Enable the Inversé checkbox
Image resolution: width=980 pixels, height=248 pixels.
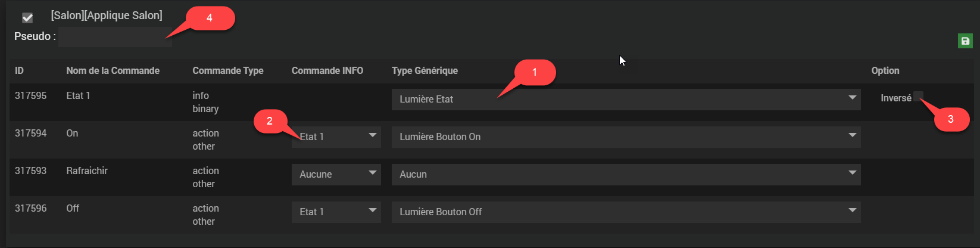(918, 96)
